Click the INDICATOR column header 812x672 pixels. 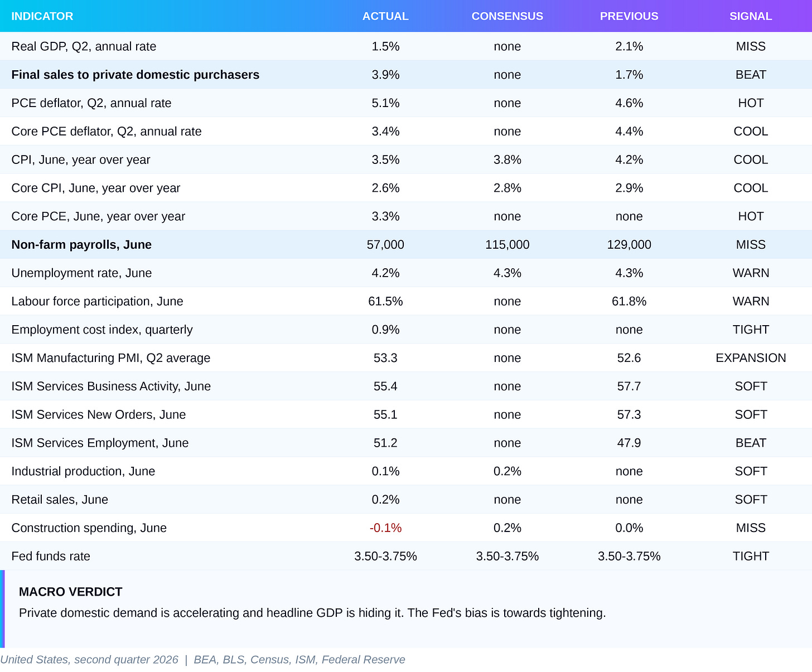pos(42,16)
